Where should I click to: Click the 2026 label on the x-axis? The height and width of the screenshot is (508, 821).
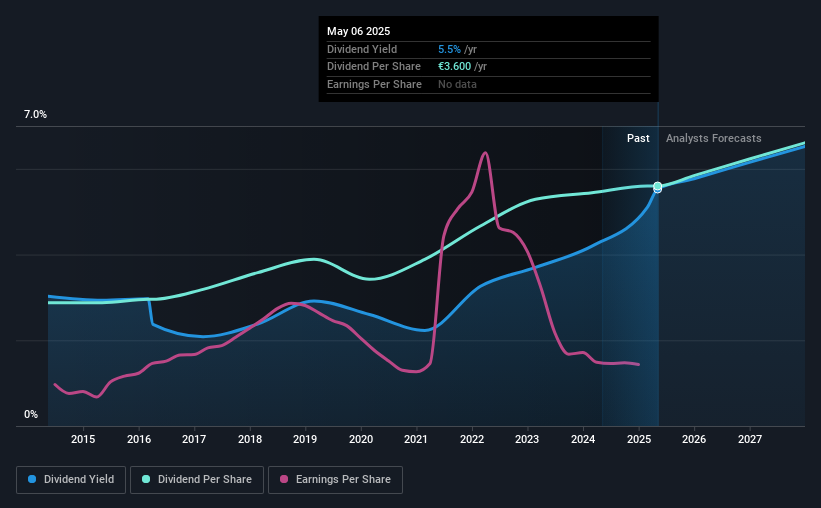pos(694,439)
